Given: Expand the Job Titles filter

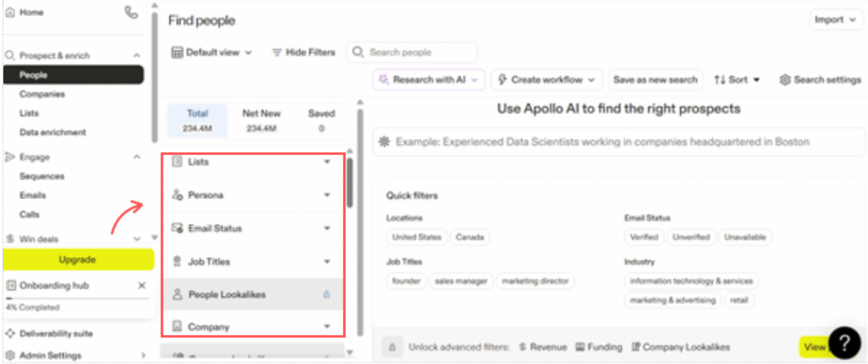Looking at the screenshot, I should (253, 261).
